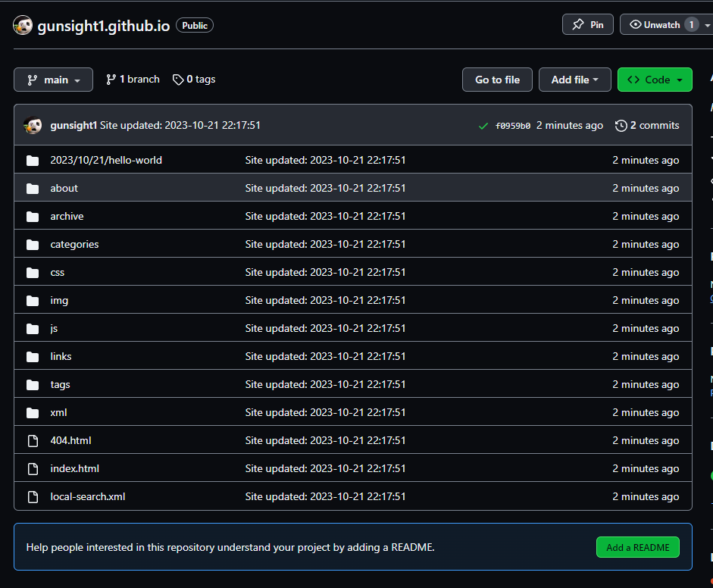The image size is (713, 588).
Task: Click the file icon for 404.html
Action: click(33, 441)
